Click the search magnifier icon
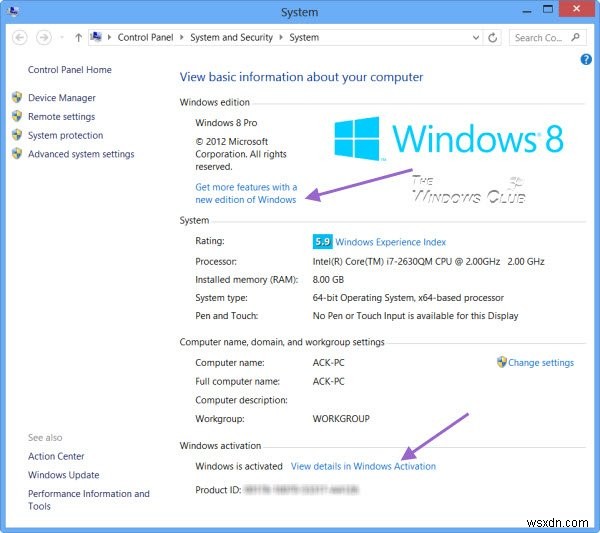Viewport: 600px width, 533px height. (575, 37)
